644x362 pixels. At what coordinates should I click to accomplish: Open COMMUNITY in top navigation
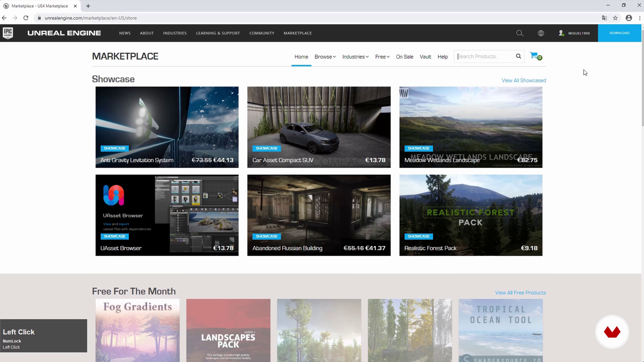[x=262, y=33]
